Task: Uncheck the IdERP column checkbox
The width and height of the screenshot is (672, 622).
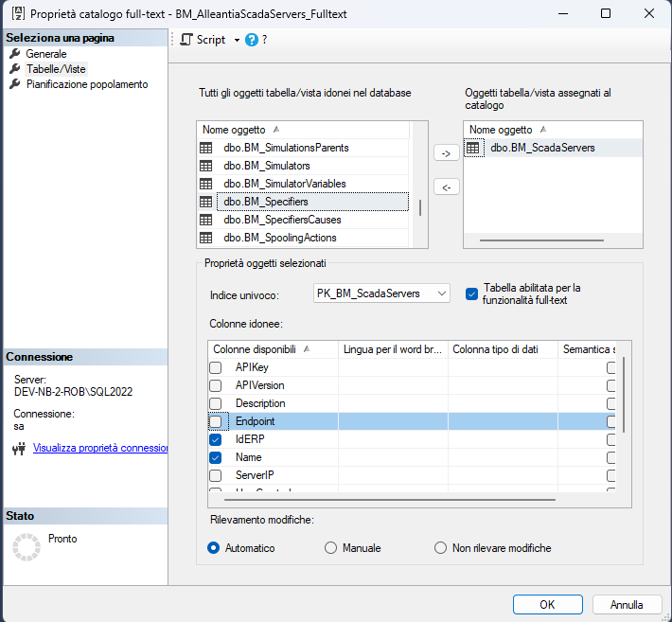Action: coord(216,440)
